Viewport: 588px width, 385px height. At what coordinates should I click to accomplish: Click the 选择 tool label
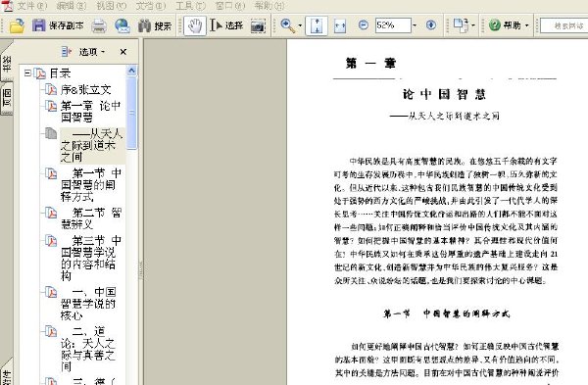click(234, 25)
